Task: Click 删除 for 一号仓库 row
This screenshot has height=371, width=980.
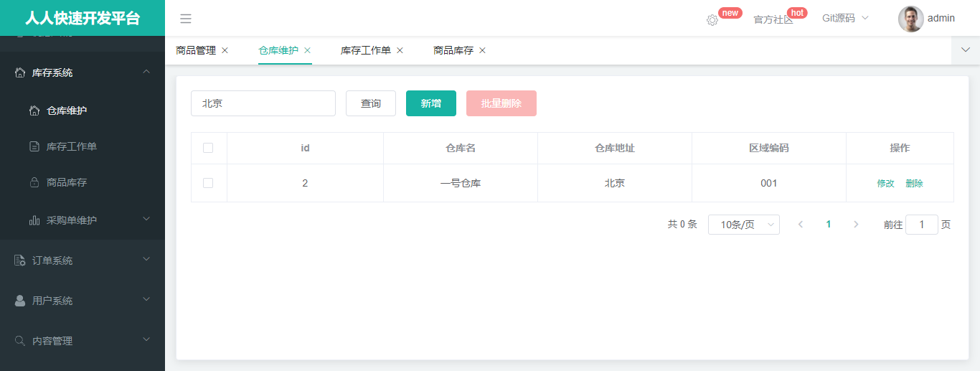Action: pos(915,184)
